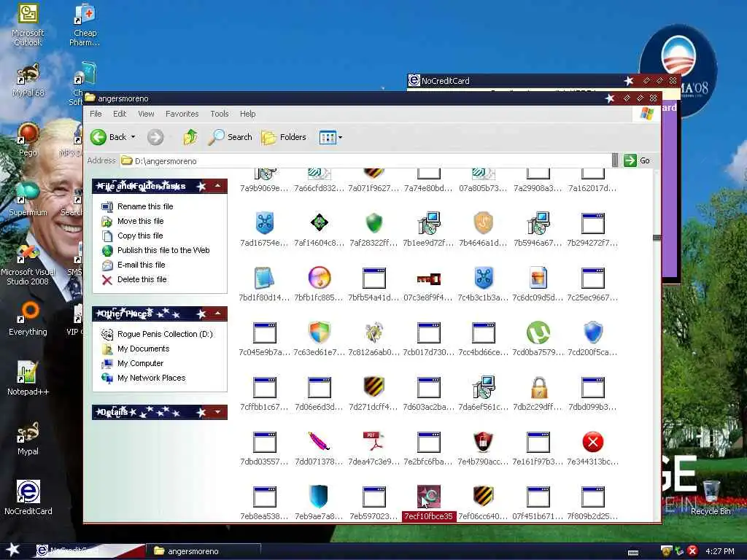Click E-mail this file link
The image size is (747, 560).
[x=141, y=265]
